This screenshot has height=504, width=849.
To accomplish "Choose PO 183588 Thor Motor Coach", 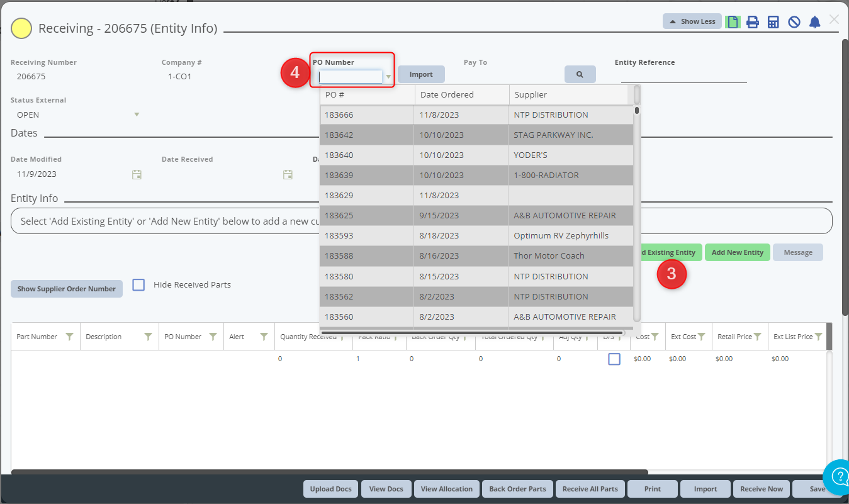I will 476,256.
